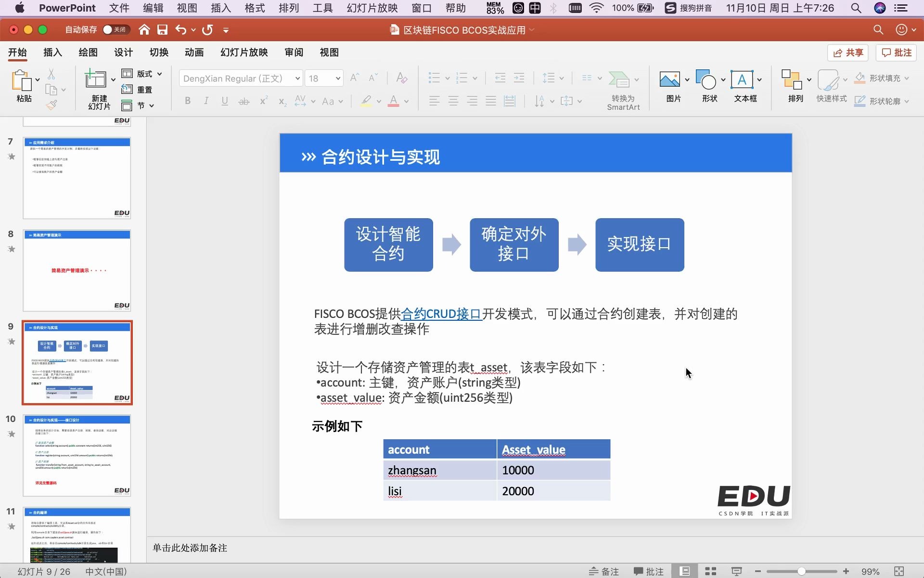Apply strikethrough formatting
This screenshot has width=924, height=578.
pos(244,101)
